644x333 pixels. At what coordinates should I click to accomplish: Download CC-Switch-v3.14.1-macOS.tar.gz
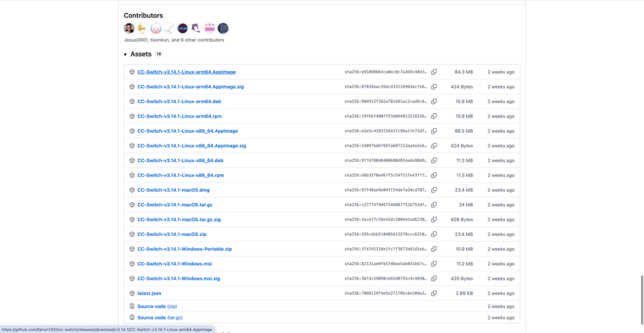click(x=175, y=205)
